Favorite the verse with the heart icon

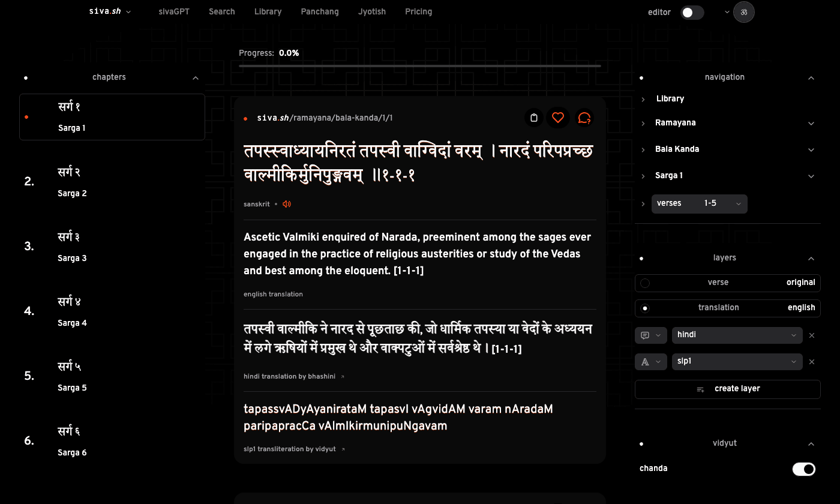(x=558, y=118)
